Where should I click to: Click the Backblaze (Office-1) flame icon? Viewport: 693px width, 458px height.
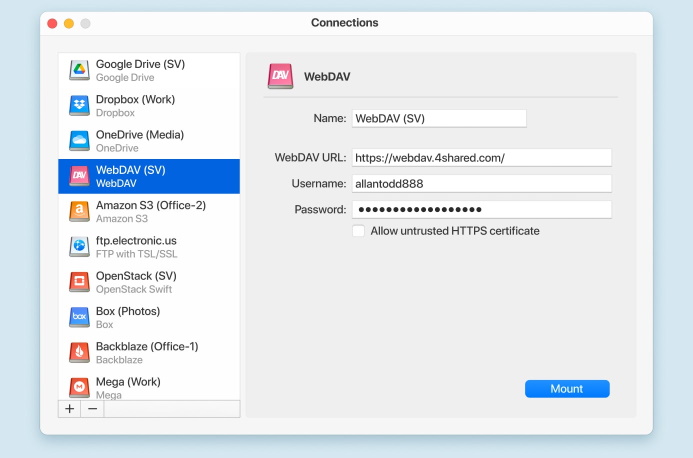(x=79, y=352)
